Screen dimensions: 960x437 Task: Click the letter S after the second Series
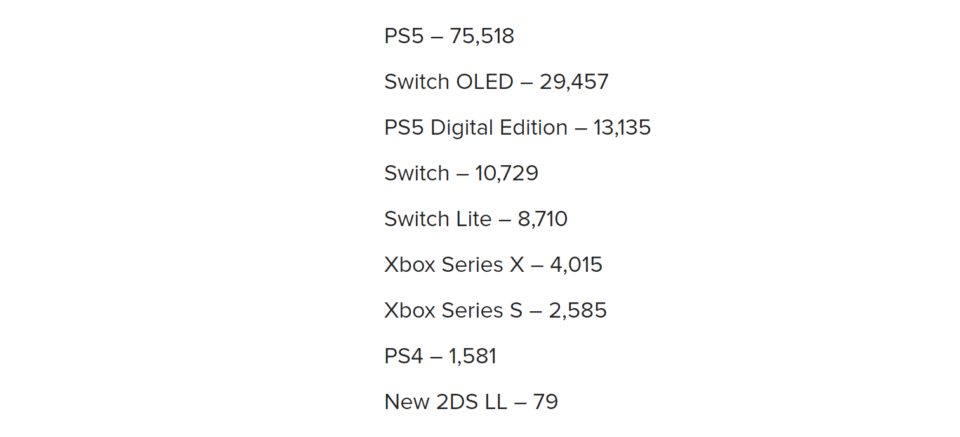(516, 311)
